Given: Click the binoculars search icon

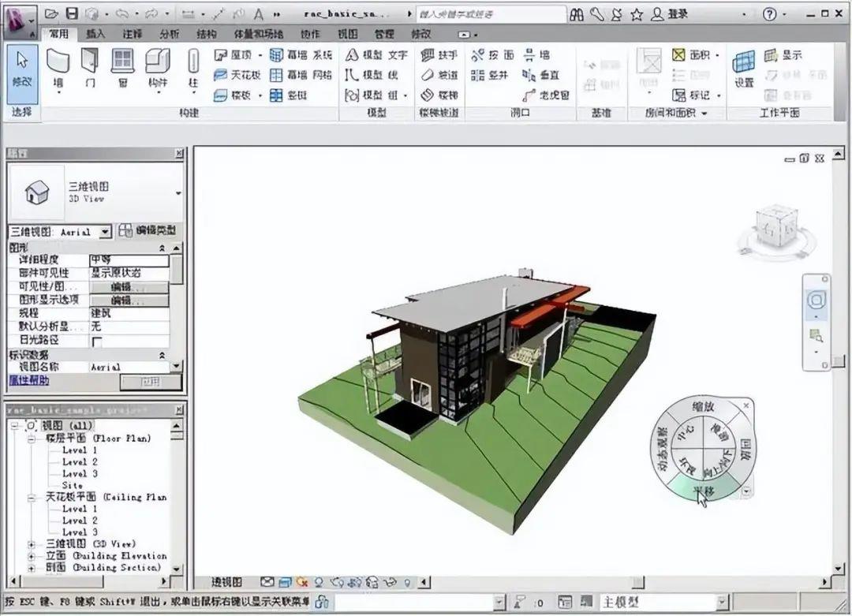Looking at the screenshot, I should tap(577, 14).
